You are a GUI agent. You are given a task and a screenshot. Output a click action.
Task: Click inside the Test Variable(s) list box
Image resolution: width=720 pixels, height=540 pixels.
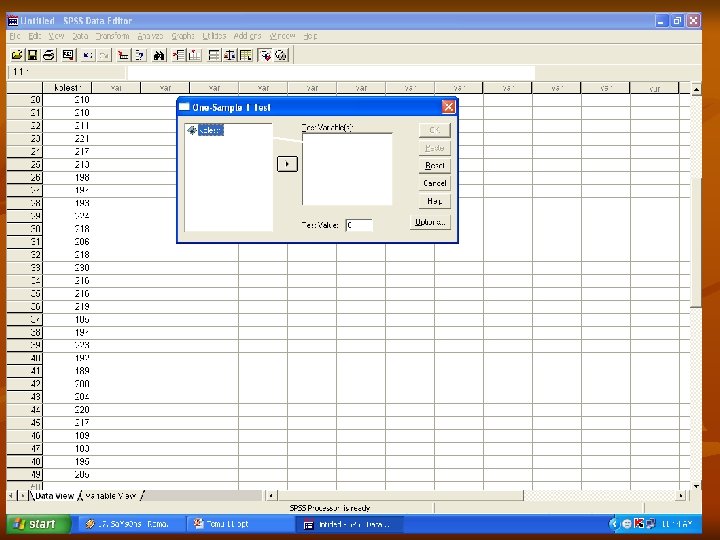click(347, 169)
